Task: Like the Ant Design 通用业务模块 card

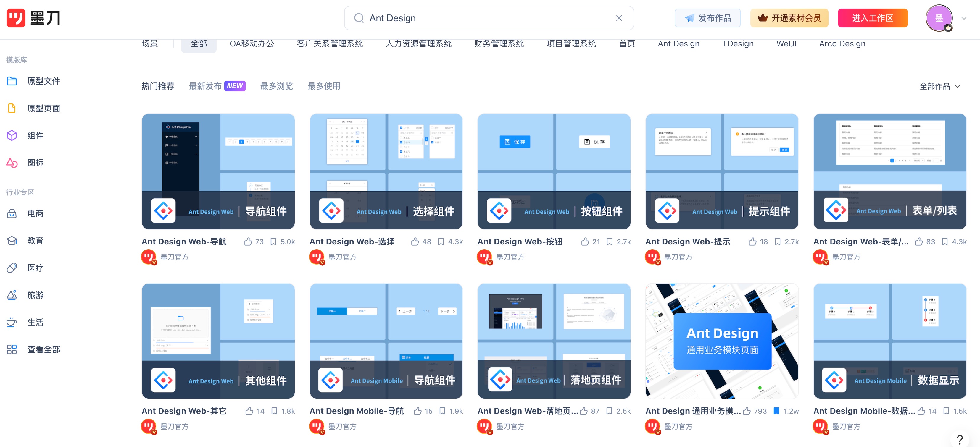Action: 747,411
